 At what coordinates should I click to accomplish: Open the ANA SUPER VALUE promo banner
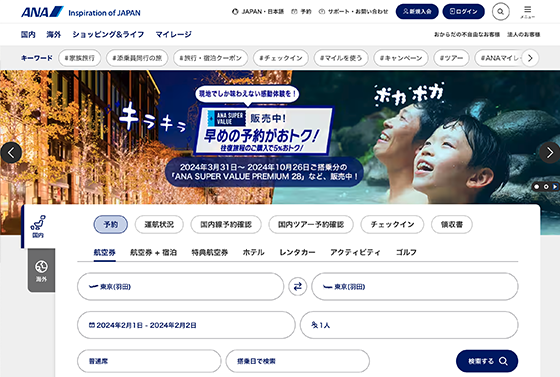(264, 131)
